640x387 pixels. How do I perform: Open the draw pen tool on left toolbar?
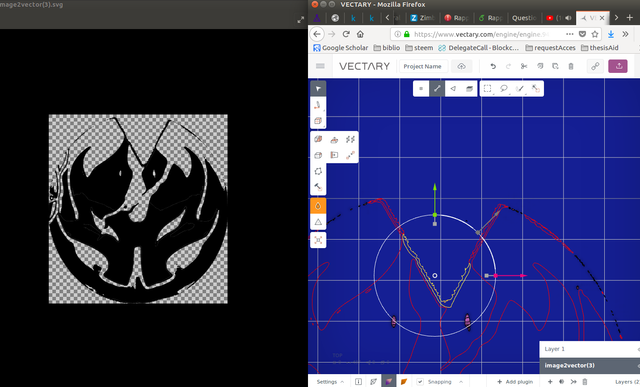pos(318,105)
